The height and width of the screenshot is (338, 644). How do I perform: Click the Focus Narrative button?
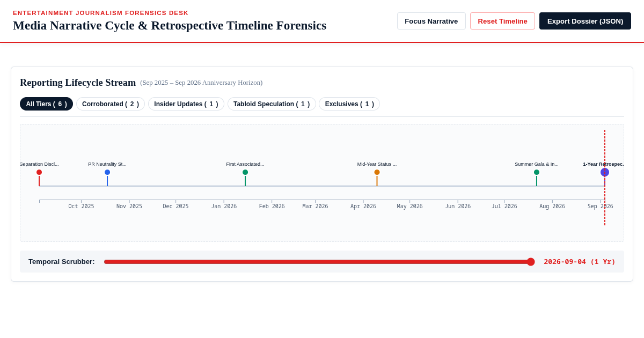pos(431,21)
